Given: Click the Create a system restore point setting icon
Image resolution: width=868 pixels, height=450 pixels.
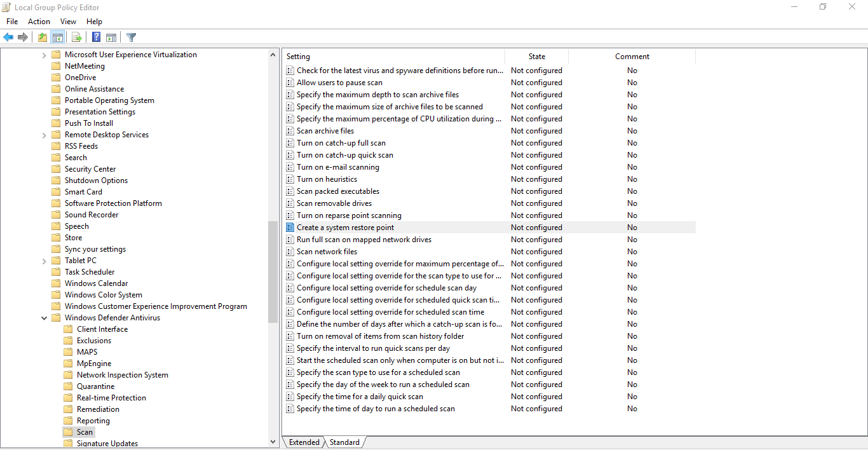Looking at the screenshot, I should click(x=290, y=227).
